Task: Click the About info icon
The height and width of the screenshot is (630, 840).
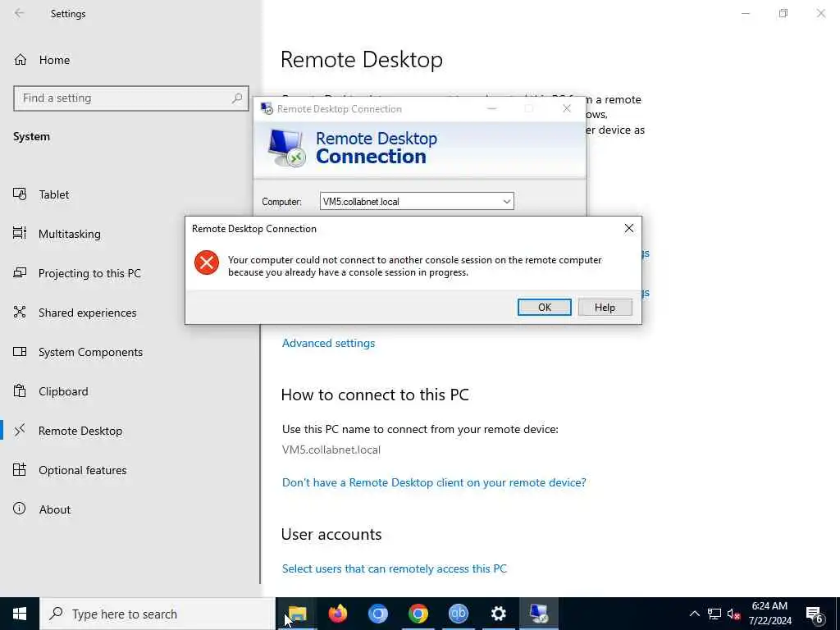Action: 20,509
